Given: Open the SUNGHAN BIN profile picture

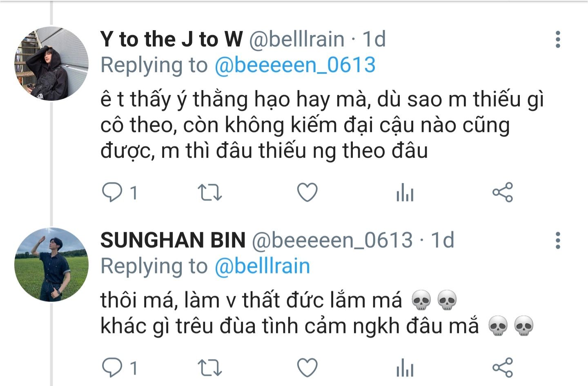Looking at the screenshot, I should 51,264.
